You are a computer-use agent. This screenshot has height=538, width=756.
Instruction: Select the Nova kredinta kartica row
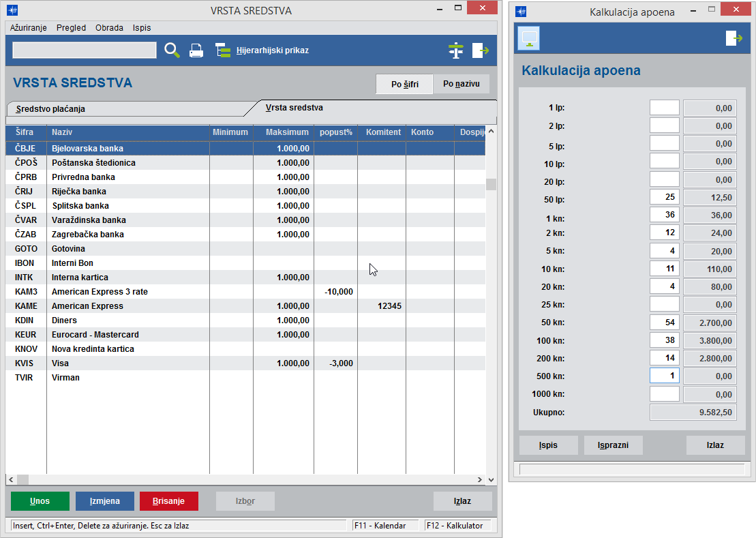click(x=245, y=348)
